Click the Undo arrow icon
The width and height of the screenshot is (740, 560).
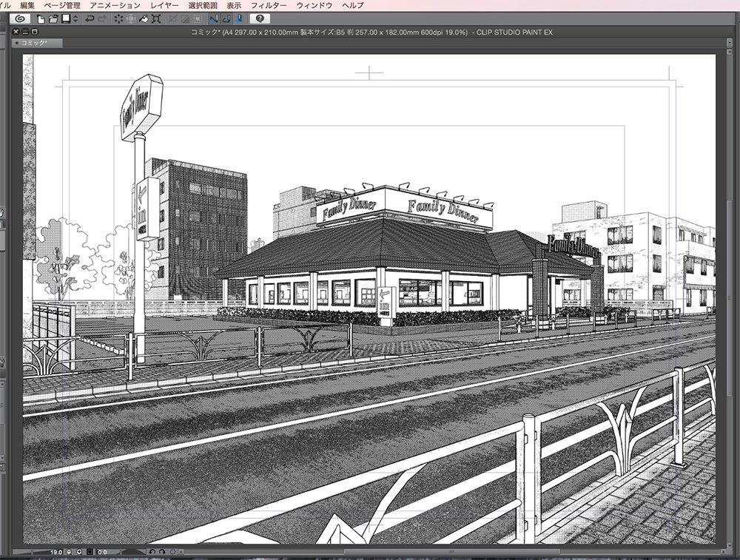90,19
